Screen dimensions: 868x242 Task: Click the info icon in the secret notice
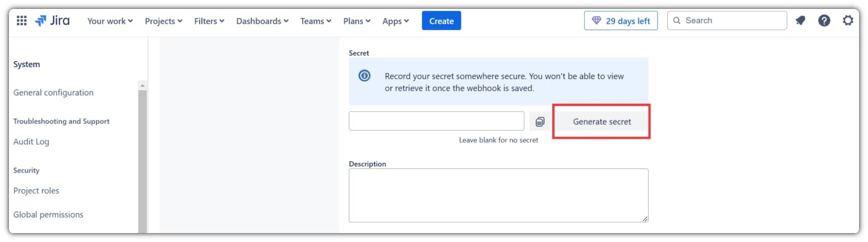[x=364, y=76]
